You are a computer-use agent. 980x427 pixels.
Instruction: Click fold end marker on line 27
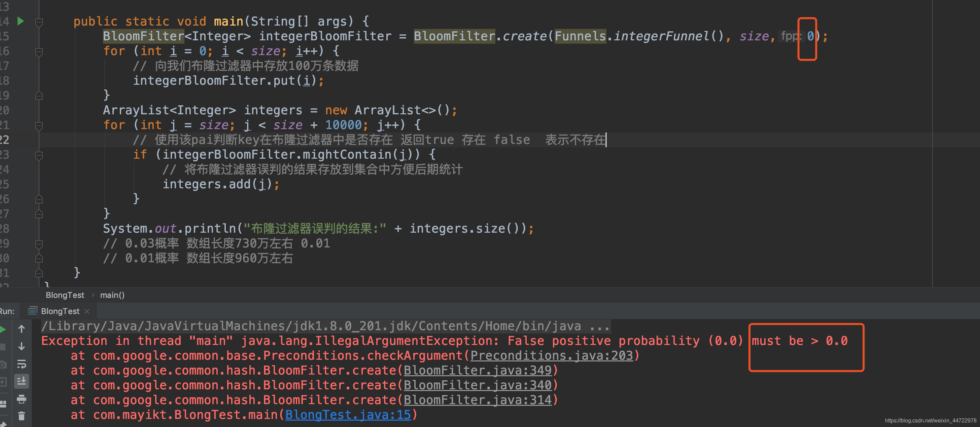[39, 214]
